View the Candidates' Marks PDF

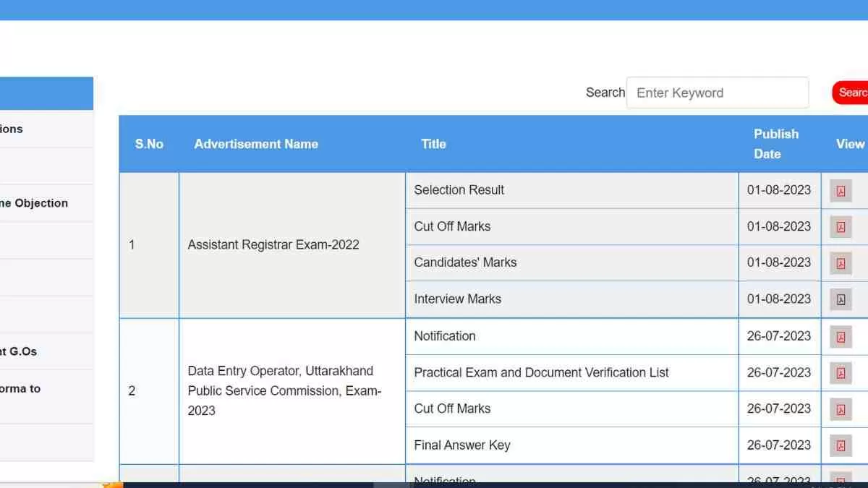click(841, 263)
